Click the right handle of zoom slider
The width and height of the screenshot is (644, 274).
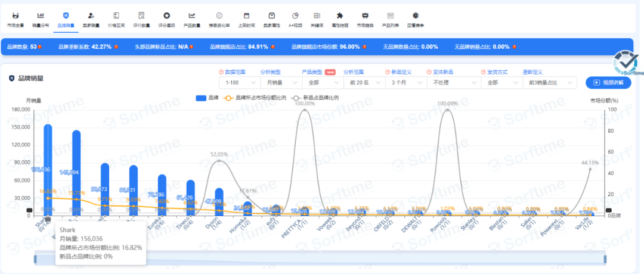tap(605, 259)
